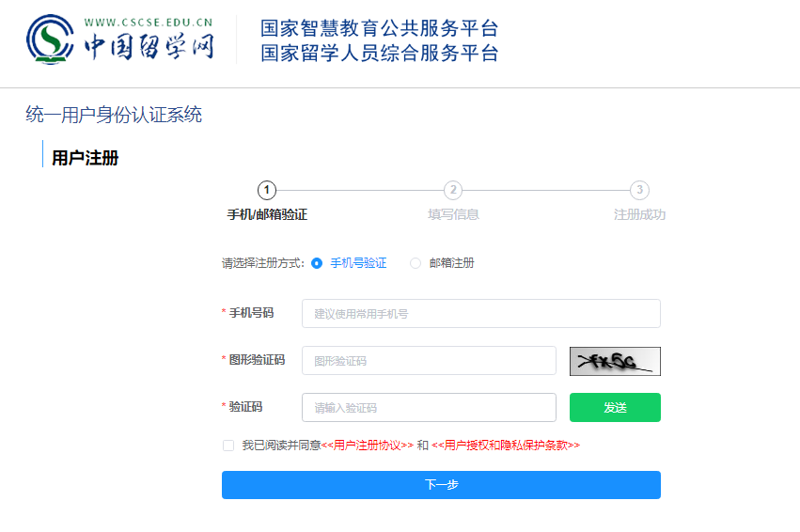
Task: Click the 手机/邮箱验证 step label
Action: tap(267, 214)
